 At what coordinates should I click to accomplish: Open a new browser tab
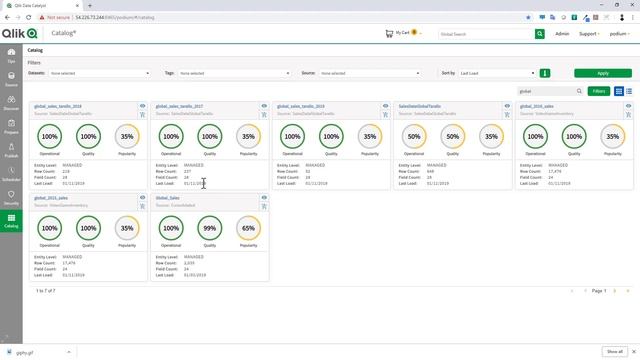90,6
